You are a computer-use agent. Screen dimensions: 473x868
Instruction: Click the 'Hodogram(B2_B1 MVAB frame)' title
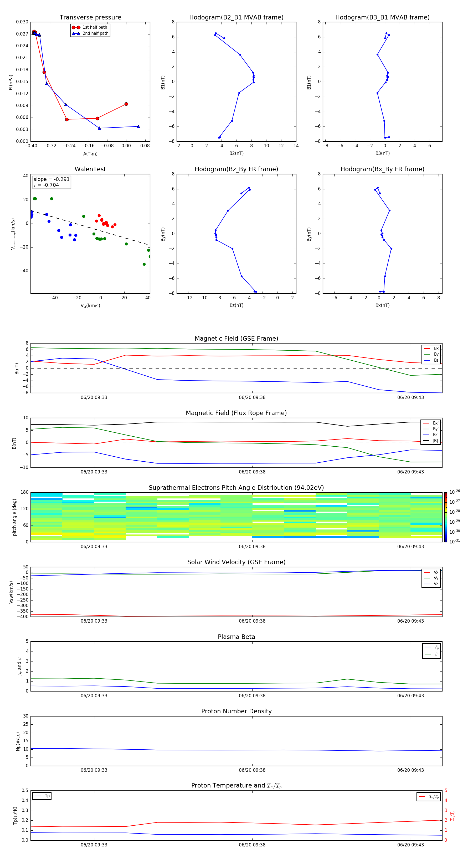click(236, 17)
